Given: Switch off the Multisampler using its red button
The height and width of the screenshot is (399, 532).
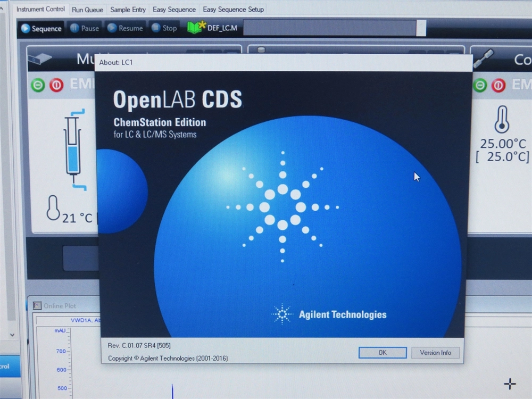Looking at the screenshot, I should coord(56,85).
